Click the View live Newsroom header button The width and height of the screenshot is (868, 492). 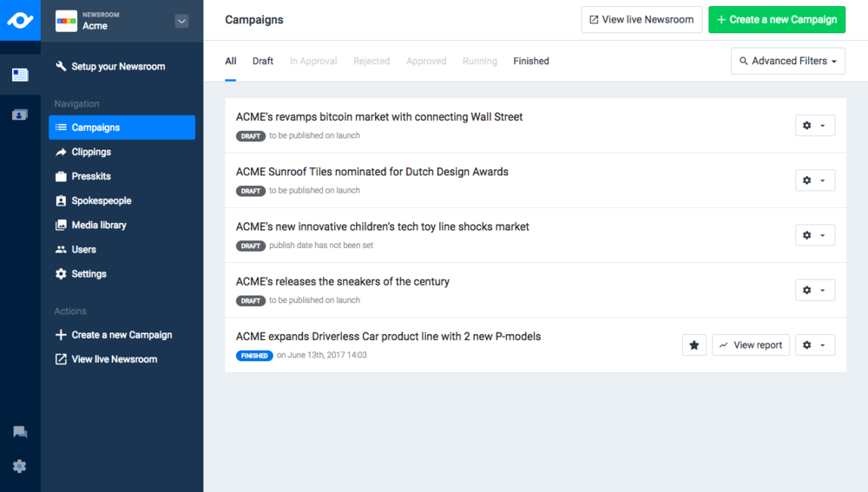[x=641, y=19]
